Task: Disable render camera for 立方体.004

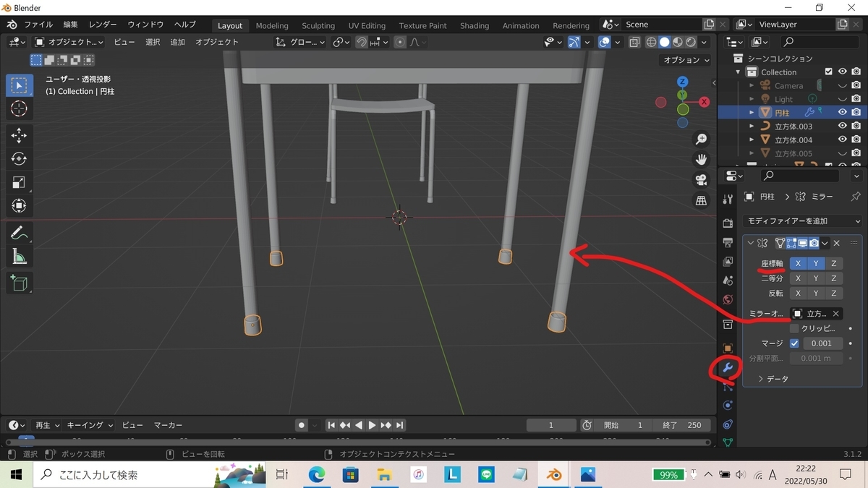Action: pos(856,140)
